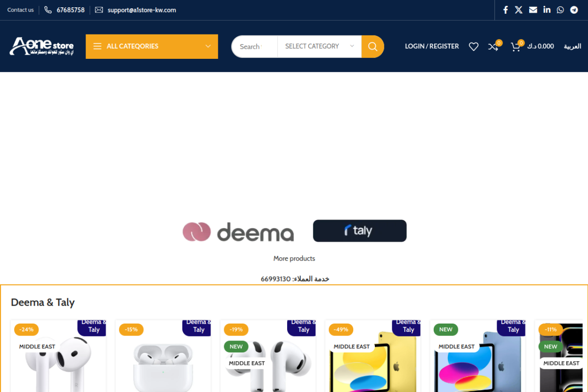Screen dimensions: 588x392
Task: Click the email envelope social icon
Action: tap(533, 10)
